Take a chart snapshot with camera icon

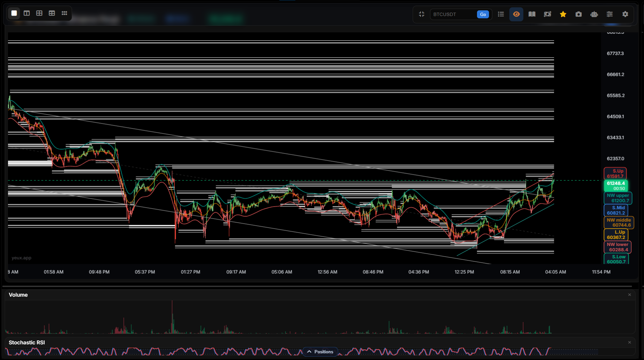(579, 14)
